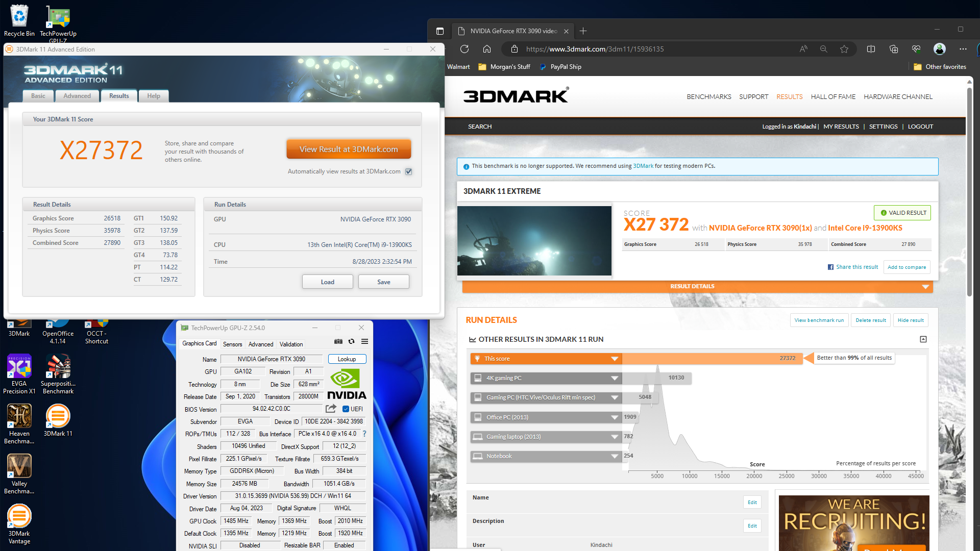980x551 pixels.
Task: Click the browser address bar URL
Action: (595, 49)
